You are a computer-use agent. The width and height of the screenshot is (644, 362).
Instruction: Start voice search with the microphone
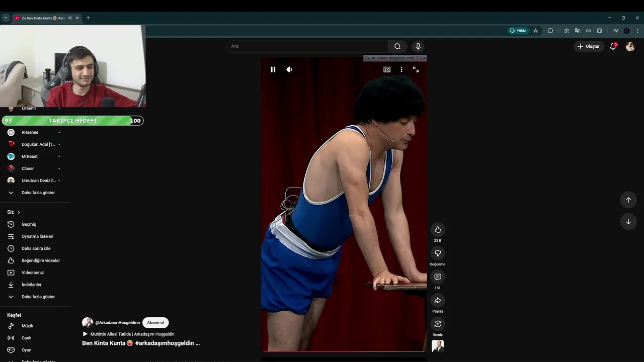tap(418, 46)
